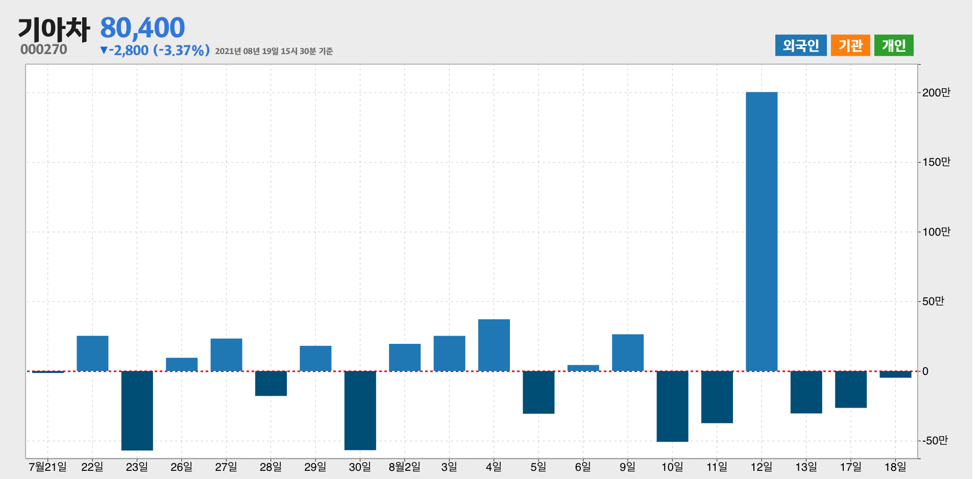
Task: Click the small positive bar for 6일
Action: click(x=583, y=368)
